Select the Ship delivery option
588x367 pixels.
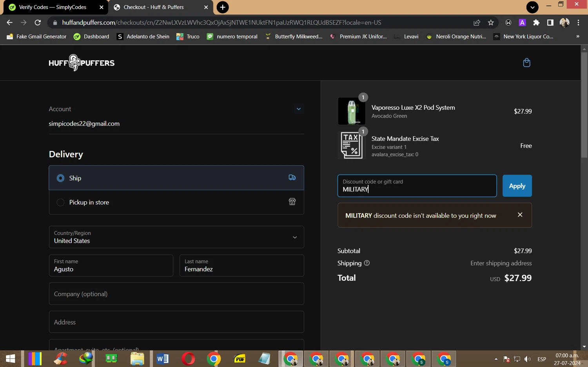pyautogui.click(x=61, y=178)
